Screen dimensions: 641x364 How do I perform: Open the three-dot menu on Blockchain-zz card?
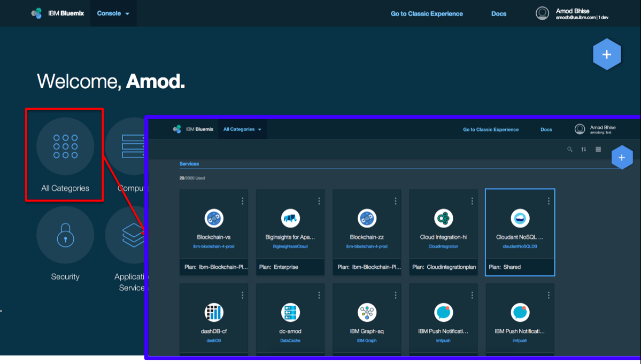coord(395,201)
